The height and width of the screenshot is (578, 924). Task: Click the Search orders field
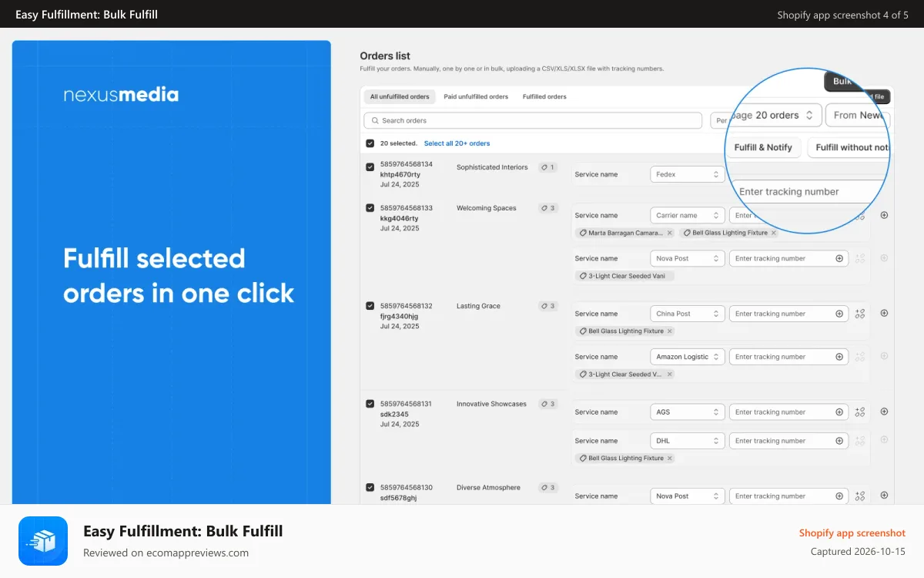click(x=533, y=121)
